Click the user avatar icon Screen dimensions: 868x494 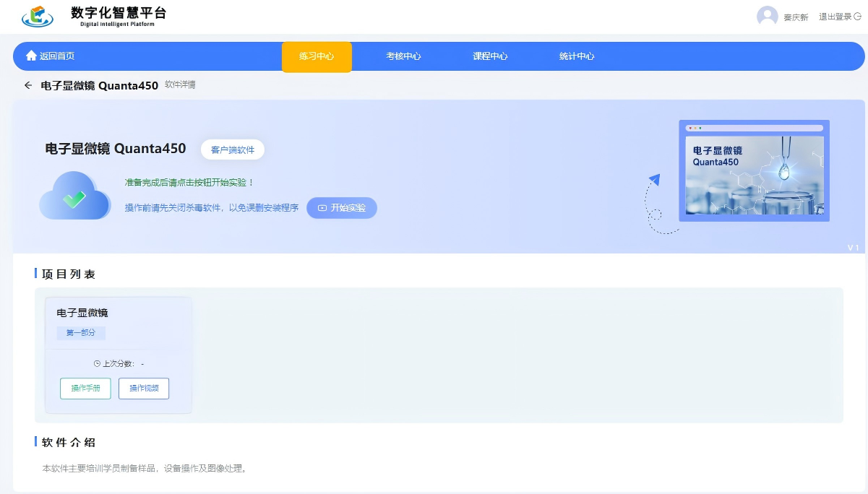pyautogui.click(x=767, y=16)
